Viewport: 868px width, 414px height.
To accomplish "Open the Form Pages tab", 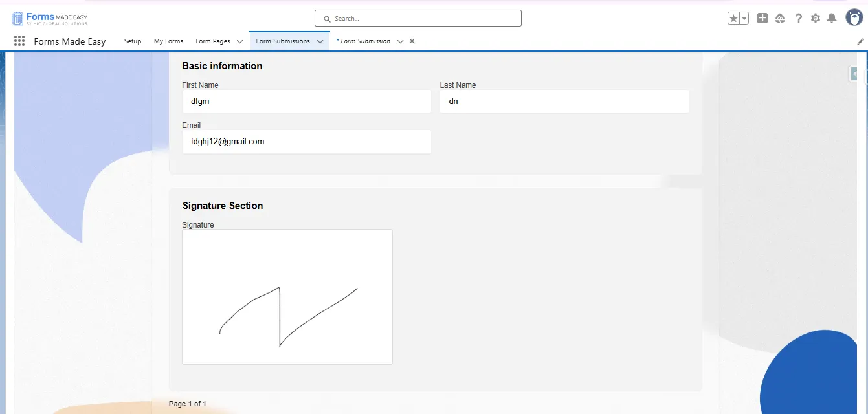I will click(213, 41).
